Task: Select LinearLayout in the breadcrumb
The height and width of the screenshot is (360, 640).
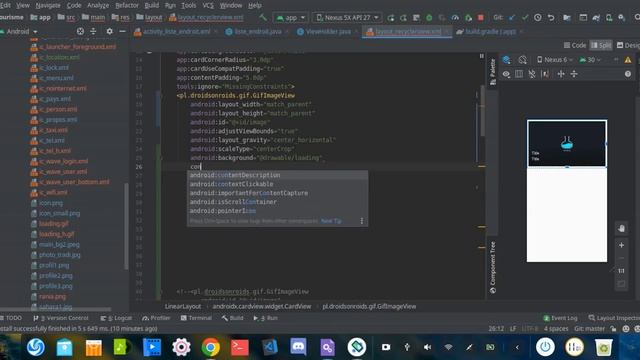Action: (x=183, y=306)
